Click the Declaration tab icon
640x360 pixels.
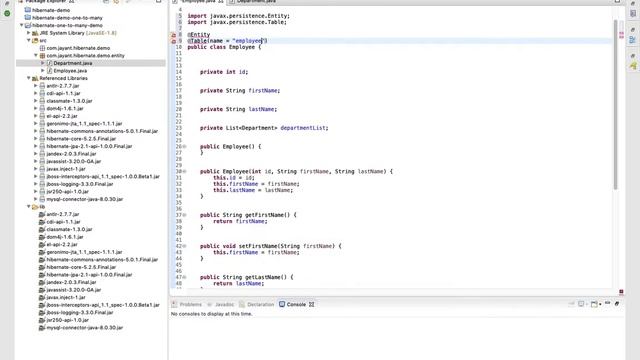tap(242, 304)
